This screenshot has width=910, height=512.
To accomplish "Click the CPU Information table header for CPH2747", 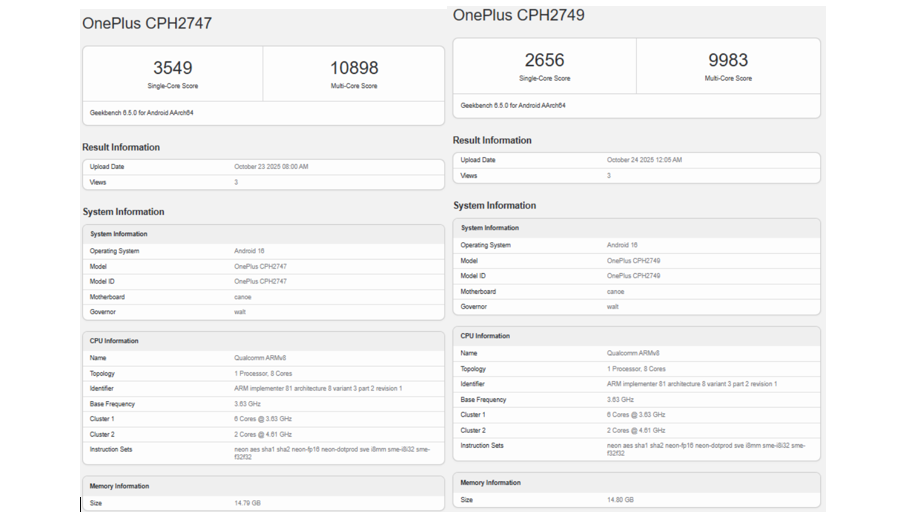I will (x=114, y=341).
